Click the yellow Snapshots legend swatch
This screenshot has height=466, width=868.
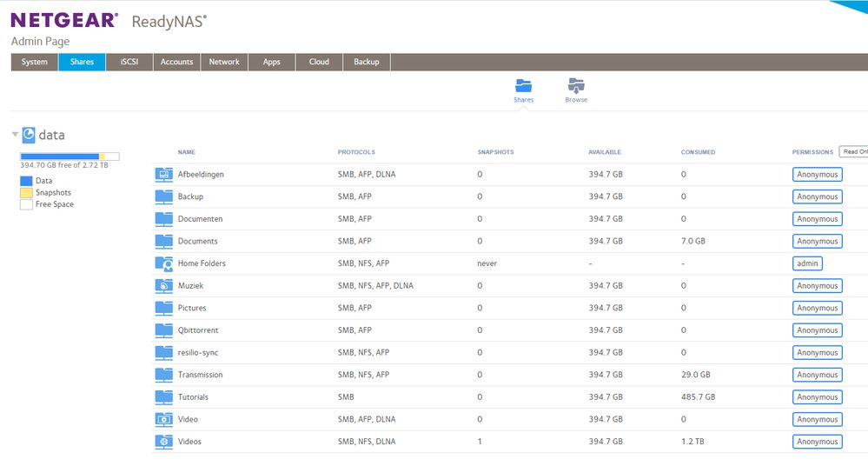tap(26, 193)
